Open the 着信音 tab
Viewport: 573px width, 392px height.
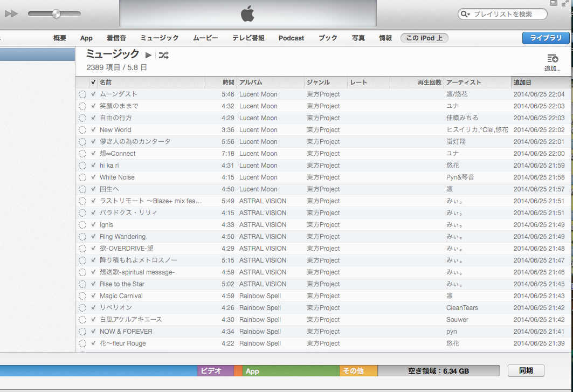[x=116, y=38]
